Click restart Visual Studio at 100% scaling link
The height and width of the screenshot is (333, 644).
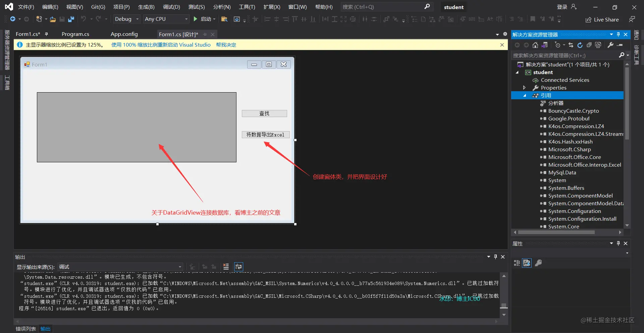161,45
